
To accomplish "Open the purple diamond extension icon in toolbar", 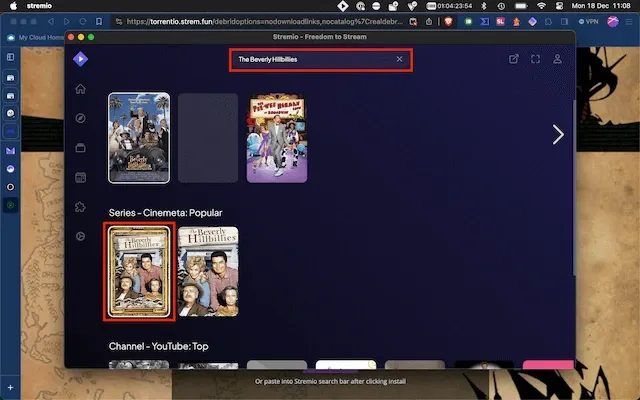I will pyautogui.click(x=532, y=22).
